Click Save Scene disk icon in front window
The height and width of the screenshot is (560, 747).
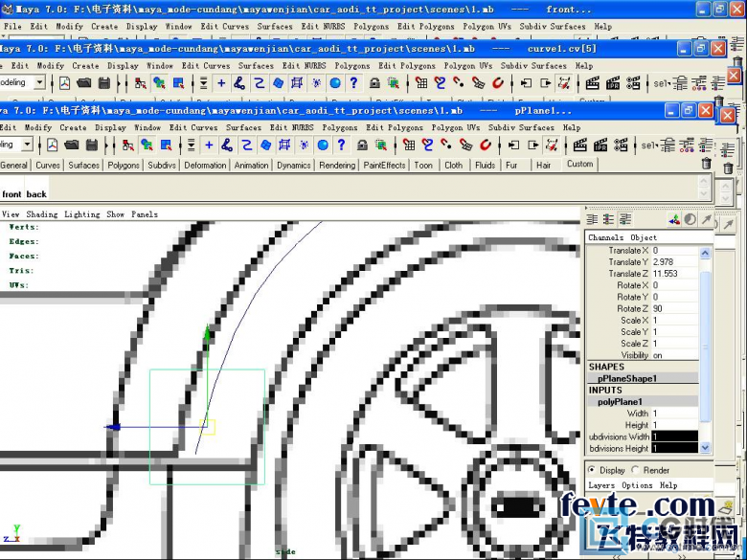coord(92,145)
